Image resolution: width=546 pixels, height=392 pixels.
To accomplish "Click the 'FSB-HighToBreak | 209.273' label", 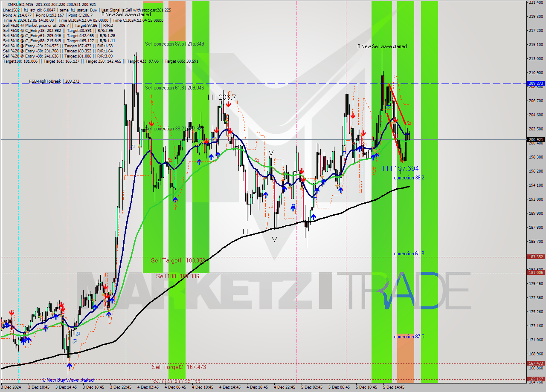I will pyautogui.click(x=54, y=81).
